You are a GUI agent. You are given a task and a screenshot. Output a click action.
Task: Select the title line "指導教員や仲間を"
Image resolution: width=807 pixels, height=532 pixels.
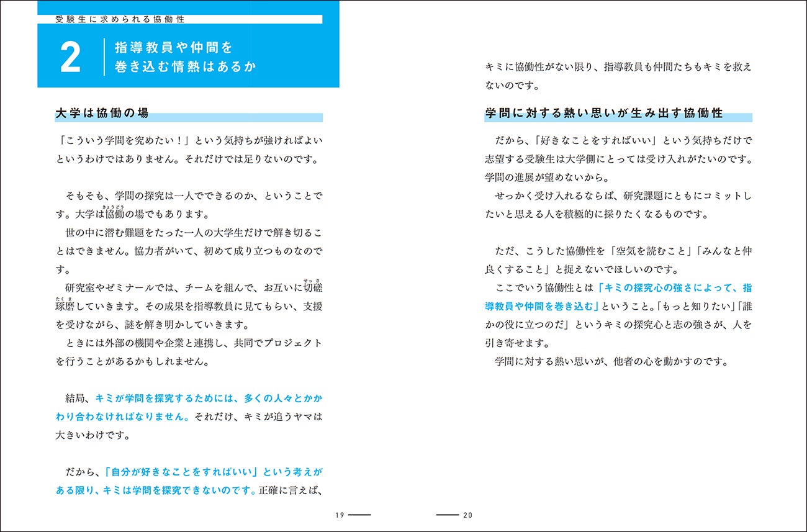click(x=174, y=47)
